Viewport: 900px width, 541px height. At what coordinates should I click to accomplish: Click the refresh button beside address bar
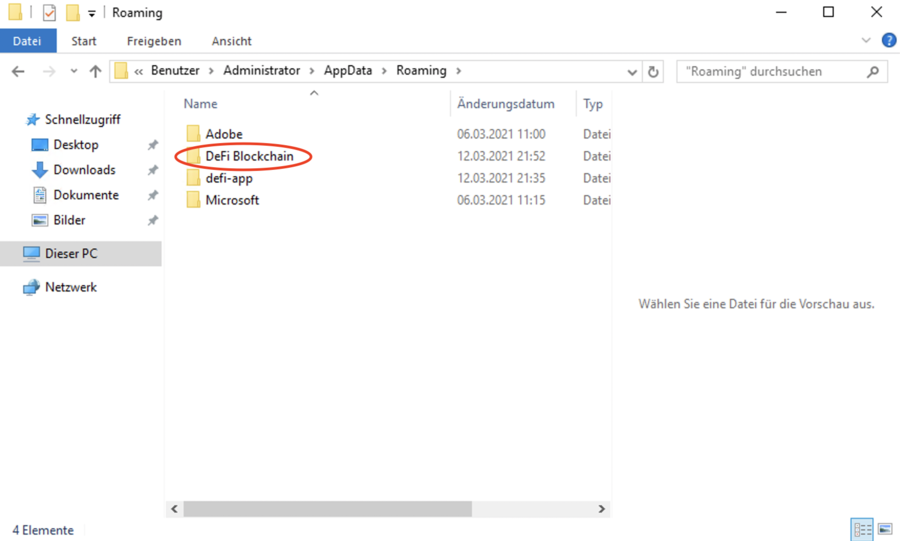654,72
